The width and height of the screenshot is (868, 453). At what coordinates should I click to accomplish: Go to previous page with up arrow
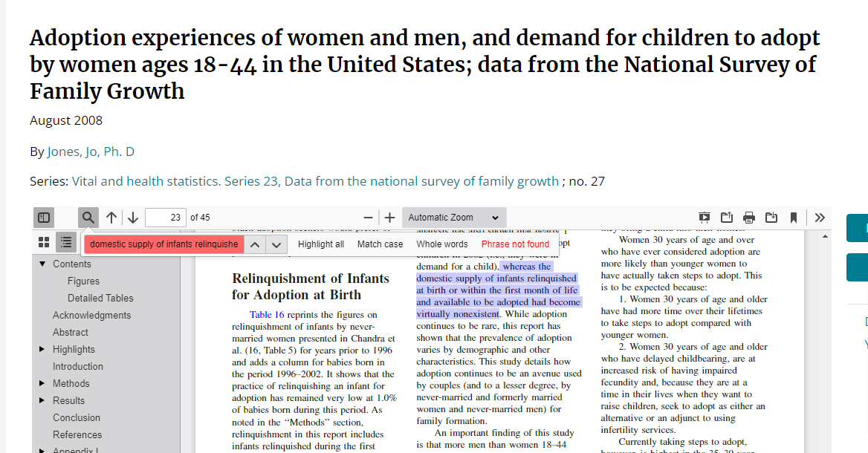(111, 218)
